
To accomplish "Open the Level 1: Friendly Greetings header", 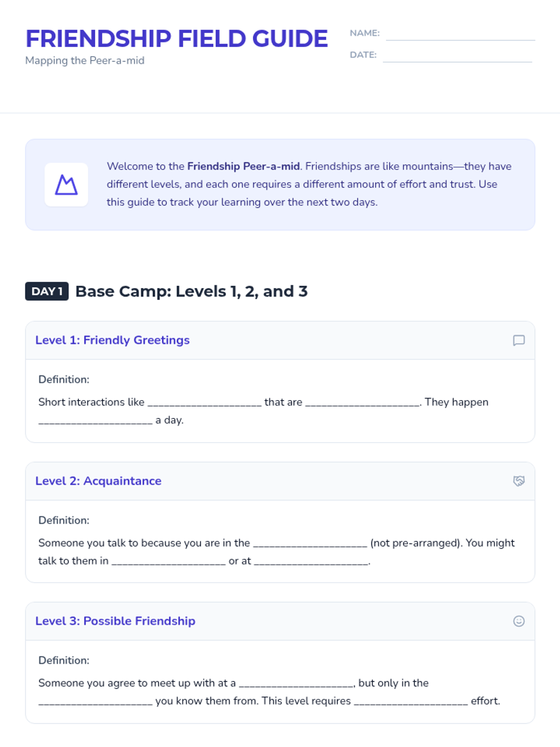I will click(x=112, y=340).
